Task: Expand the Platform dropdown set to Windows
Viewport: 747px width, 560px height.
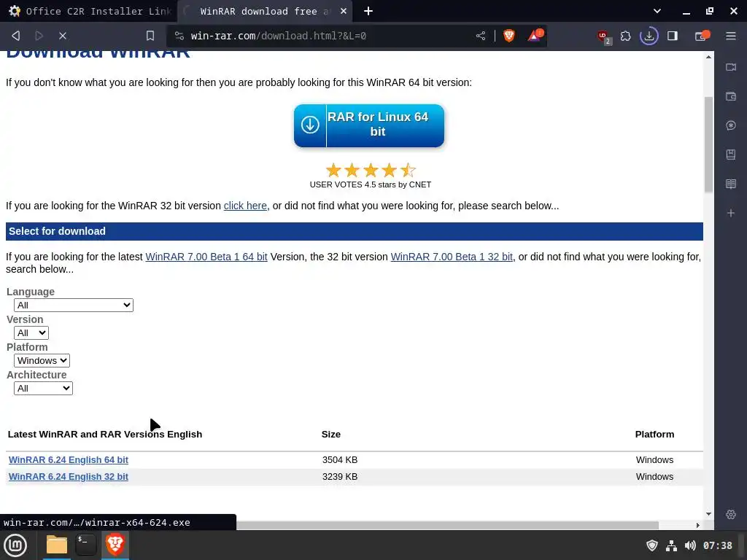Action: [42, 360]
